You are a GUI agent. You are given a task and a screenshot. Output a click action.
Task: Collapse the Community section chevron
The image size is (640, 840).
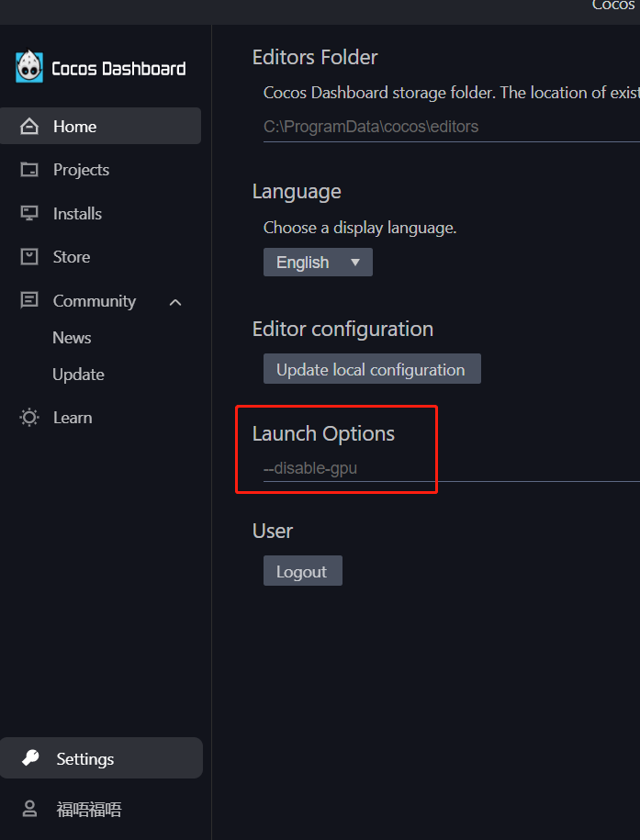click(x=174, y=300)
